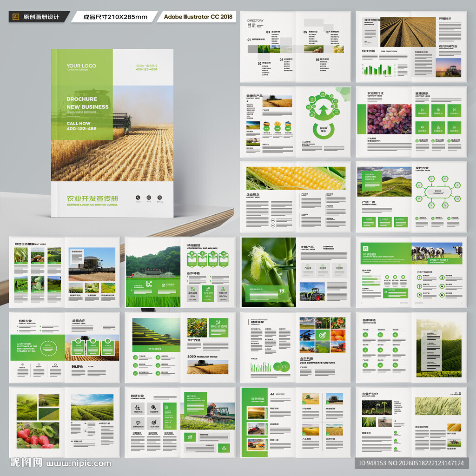This screenshot has width=476, height=476.
Task: Click the 大棚产品 heading
Action: [x=307, y=247]
